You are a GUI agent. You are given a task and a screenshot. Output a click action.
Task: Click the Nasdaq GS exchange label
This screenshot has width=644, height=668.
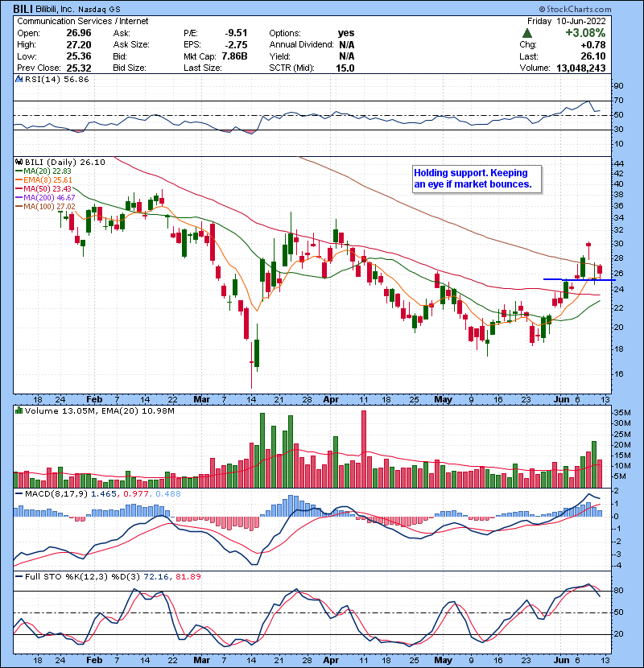99,9
